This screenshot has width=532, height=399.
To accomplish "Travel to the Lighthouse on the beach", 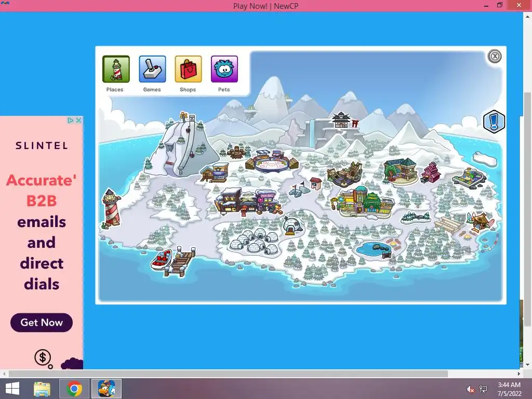I will (x=111, y=208).
